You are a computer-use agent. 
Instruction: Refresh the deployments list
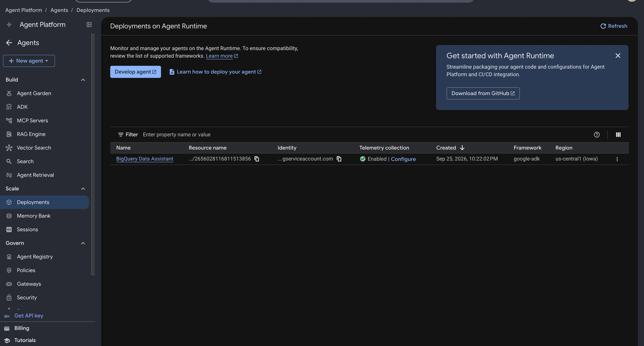pos(614,26)
